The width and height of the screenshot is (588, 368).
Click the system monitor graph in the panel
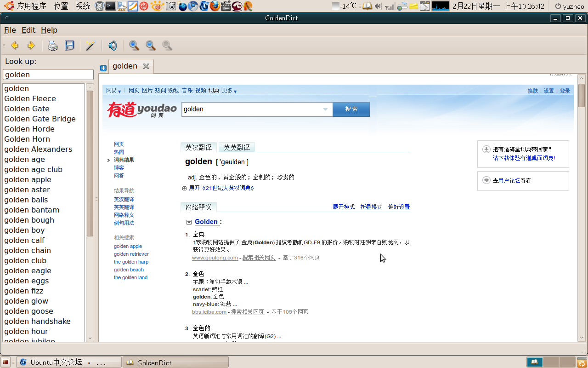click(x=440, y=6)
